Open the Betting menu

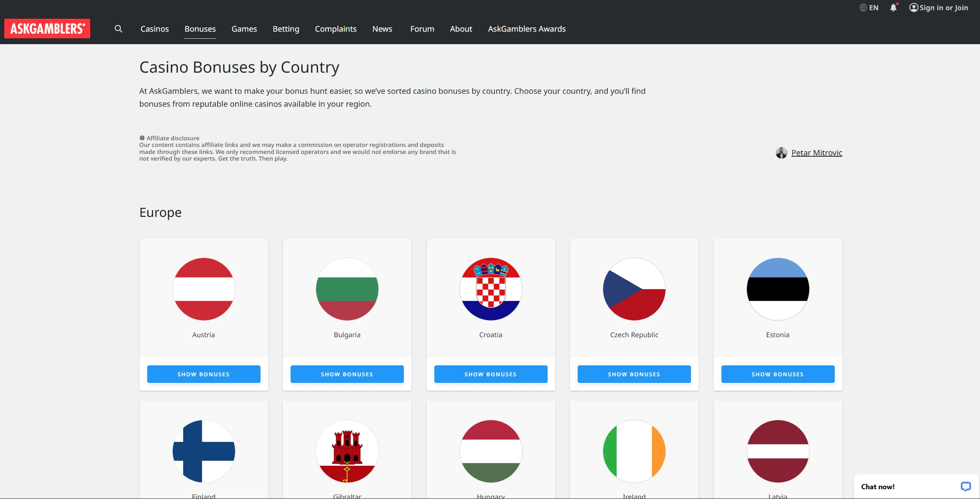coord(286,29)
